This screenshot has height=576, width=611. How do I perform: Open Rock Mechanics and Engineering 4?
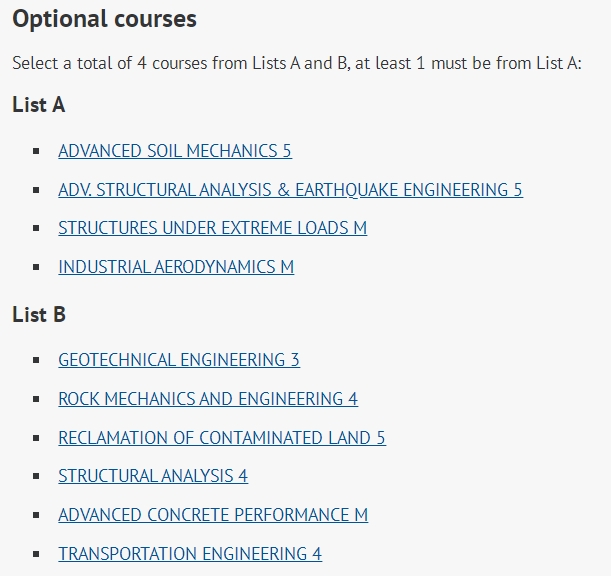[208, 399]
